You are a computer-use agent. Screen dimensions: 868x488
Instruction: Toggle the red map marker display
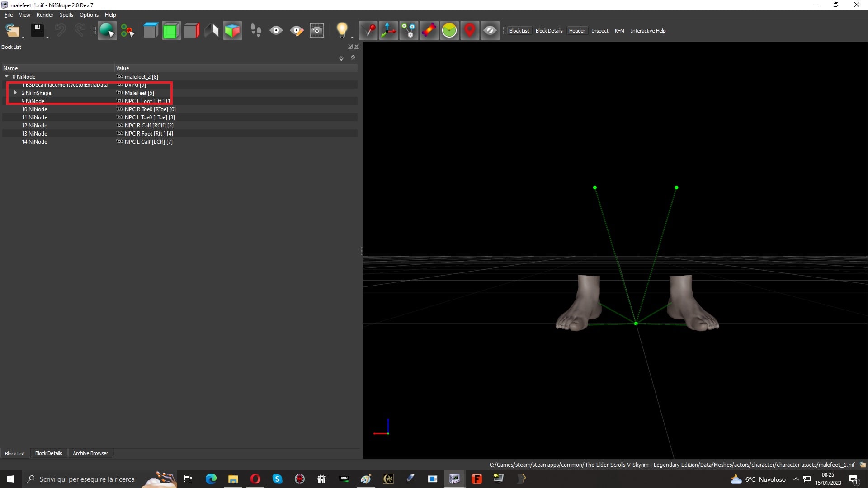470,31
